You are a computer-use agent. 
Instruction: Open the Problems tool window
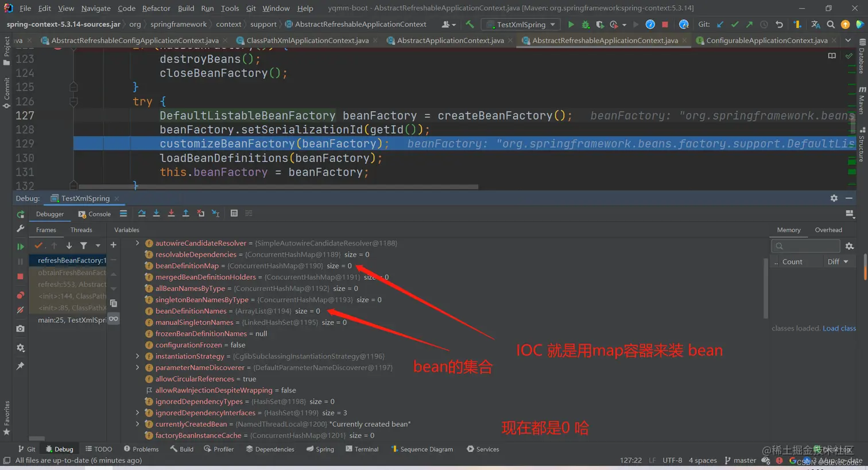141,449
